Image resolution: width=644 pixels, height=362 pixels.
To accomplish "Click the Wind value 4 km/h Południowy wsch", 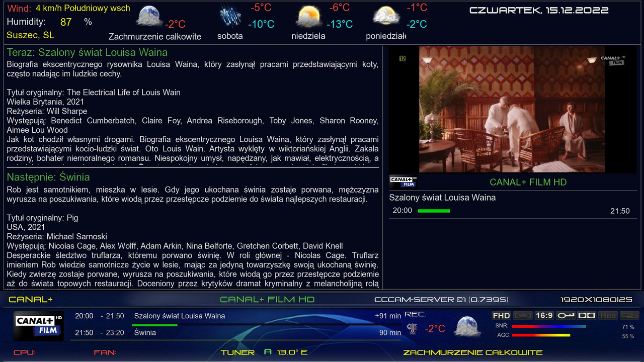I will click(83, 8).
